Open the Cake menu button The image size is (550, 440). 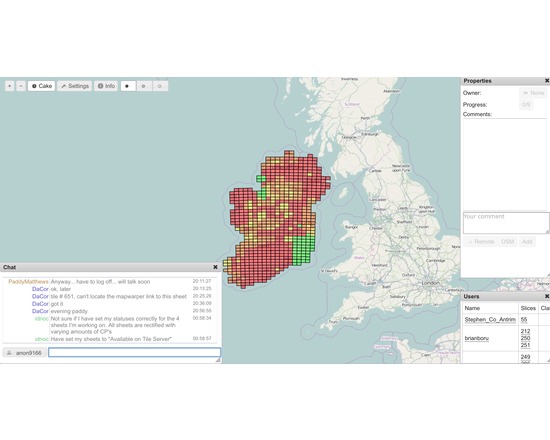coord(41,86)
